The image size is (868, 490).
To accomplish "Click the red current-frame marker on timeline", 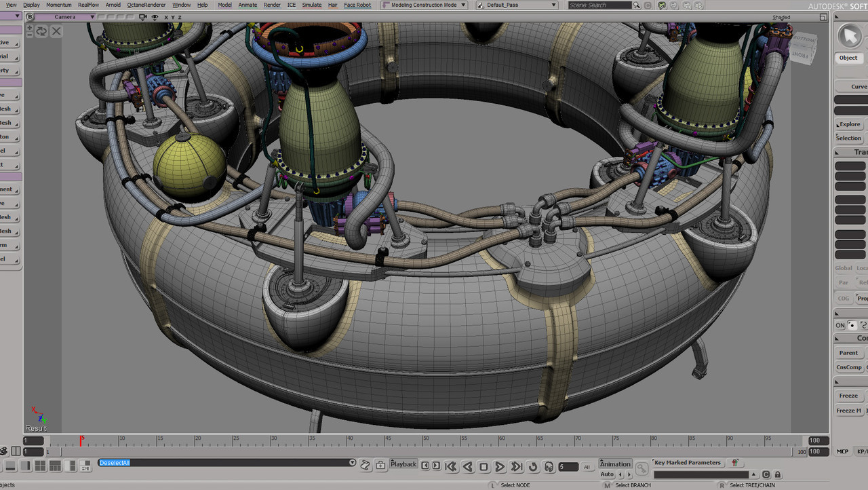I will (x=81, y=440).
